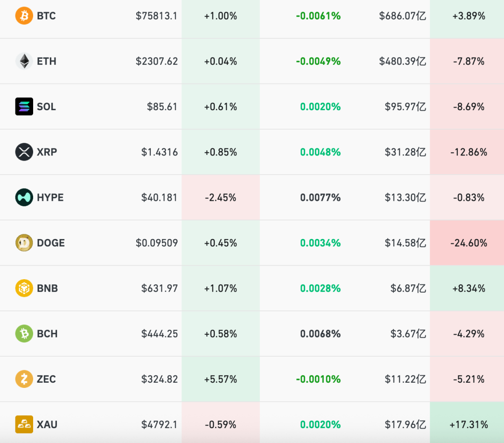The width and height of the screenshot is (504, 443).
Task: Select the XAU gold icon
Action: (24, 424)
